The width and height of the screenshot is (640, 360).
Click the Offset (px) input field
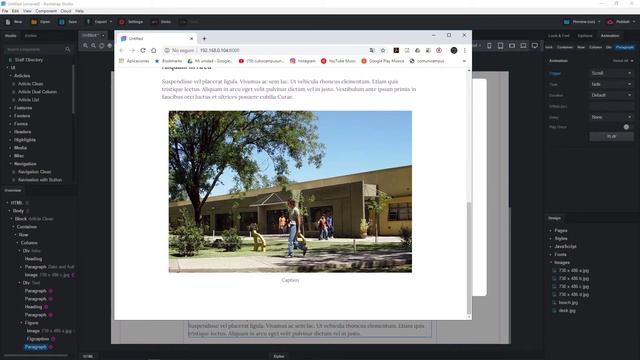pyautogui.click(x=611, y=106)
